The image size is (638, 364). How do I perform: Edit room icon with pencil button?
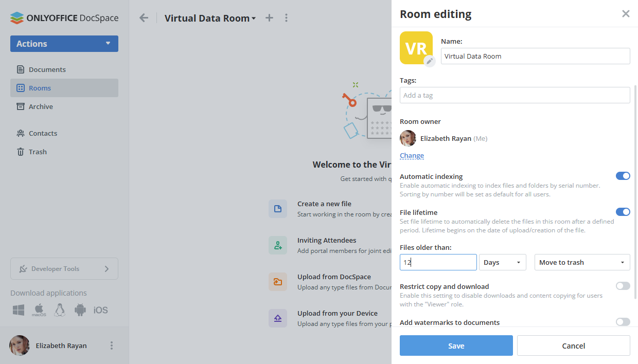pos(430,61)
